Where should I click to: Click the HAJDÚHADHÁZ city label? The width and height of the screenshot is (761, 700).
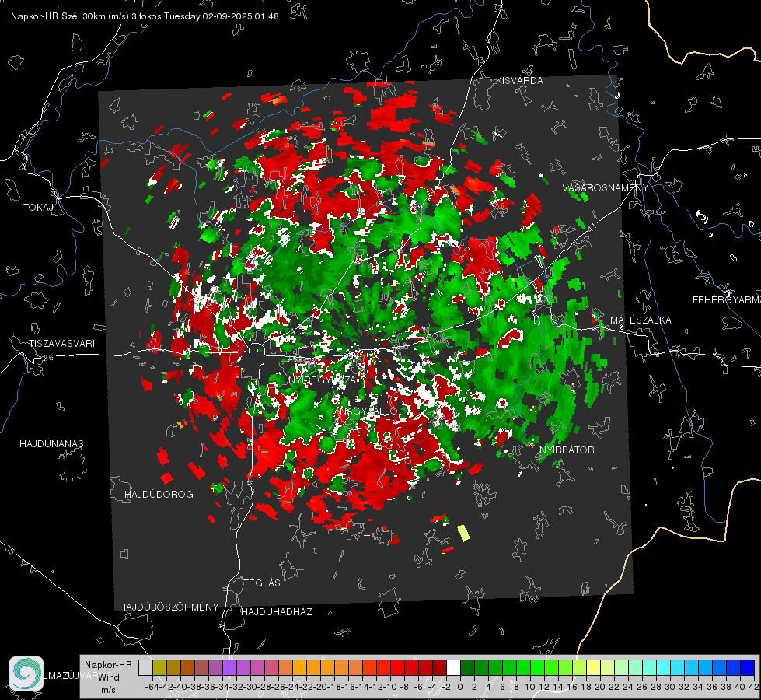coord(277,612)
